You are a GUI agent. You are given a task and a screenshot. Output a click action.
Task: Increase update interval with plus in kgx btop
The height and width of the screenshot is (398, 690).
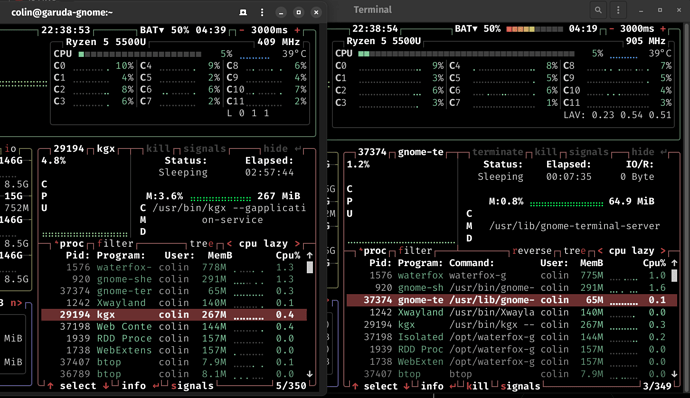298,30
